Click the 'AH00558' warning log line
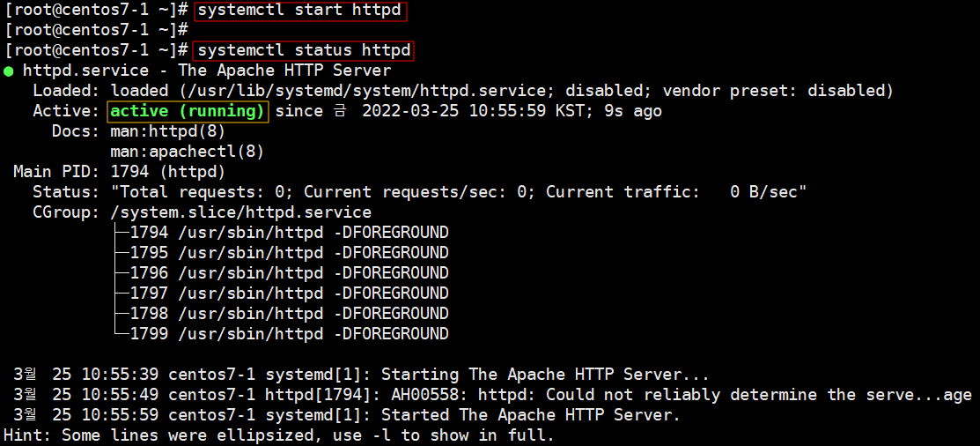Viewport: 980px width, 446px height. (492, 395)
